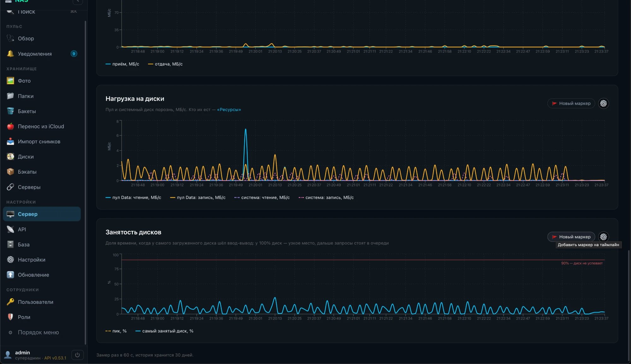Screen dimensions: 631x364
Task: Add Новый маркер to Нагрузка на диски
Action: click(x=571, y=103)
